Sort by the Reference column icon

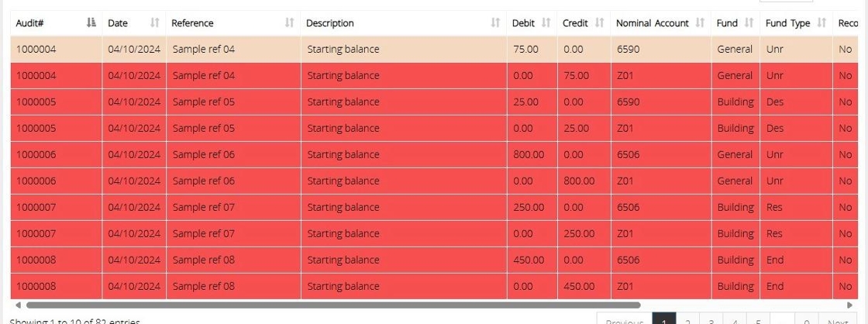[289, 23]
